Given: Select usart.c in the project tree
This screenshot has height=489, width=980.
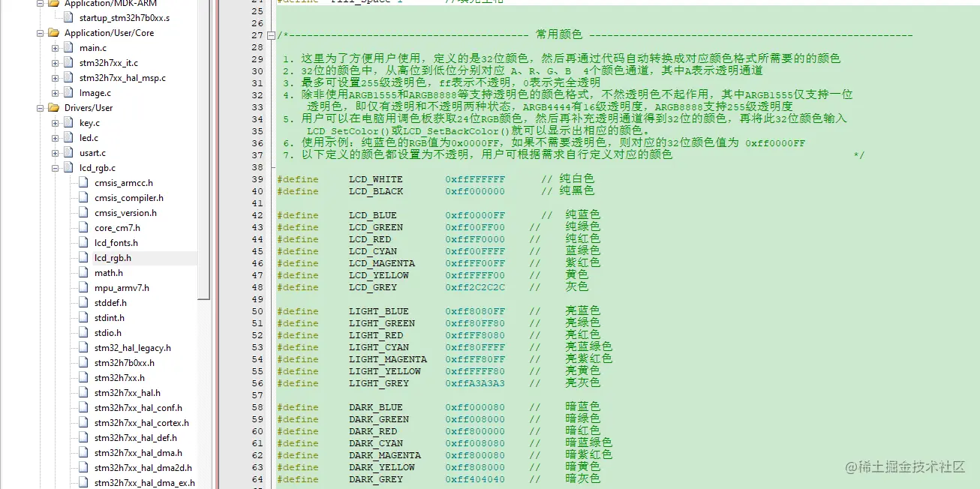Looking at the screenshot, I should [92, 153].
